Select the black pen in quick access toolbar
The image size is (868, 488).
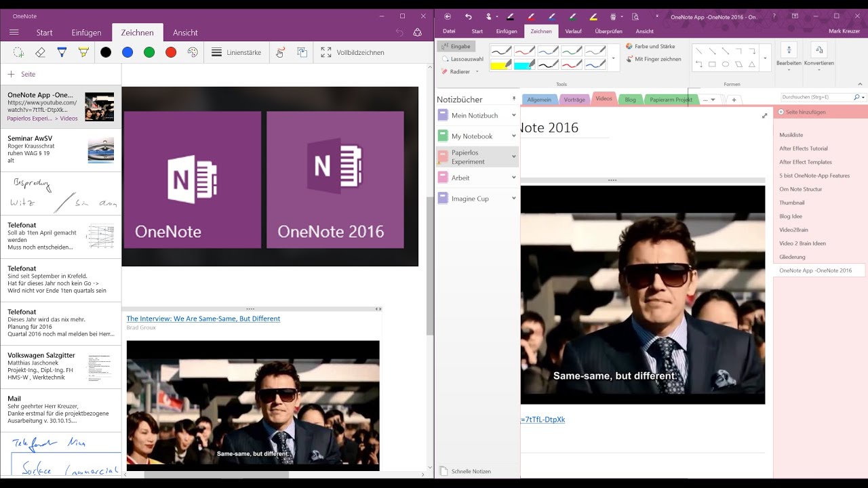click(510, 16)
